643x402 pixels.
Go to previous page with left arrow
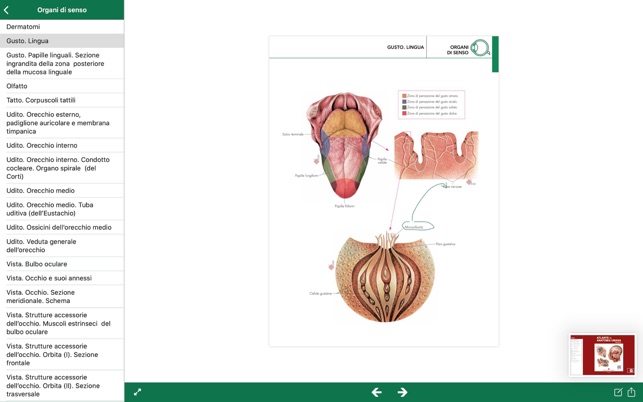tap(376, 392)
